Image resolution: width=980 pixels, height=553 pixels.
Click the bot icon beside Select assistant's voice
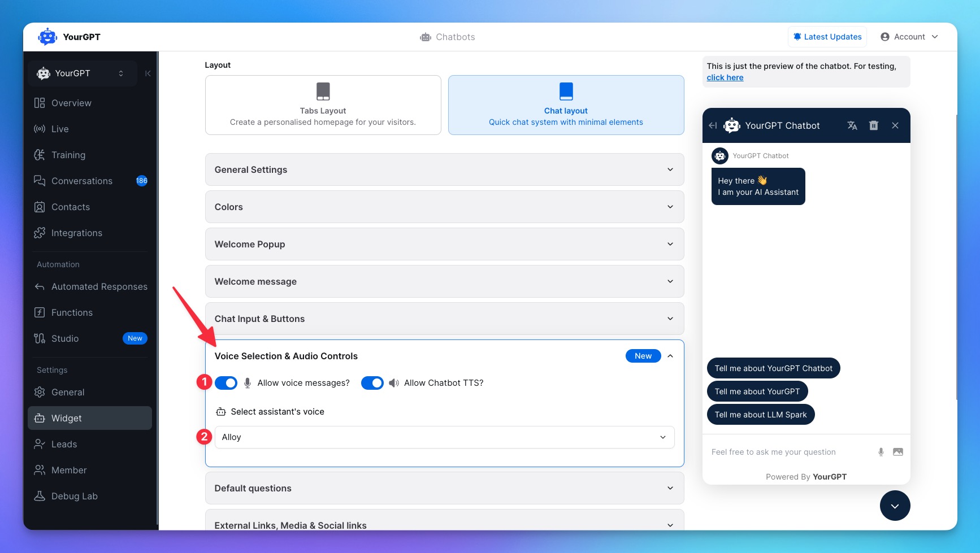pyautogui.click(x=221, y=412)
